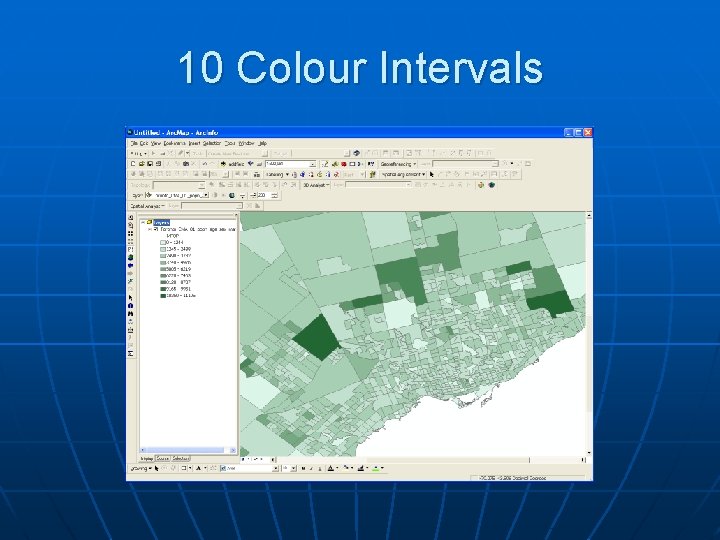This screenshot has height=540, width=720.
Task: Click the Marker Color icon
Action: click(376, 468)
